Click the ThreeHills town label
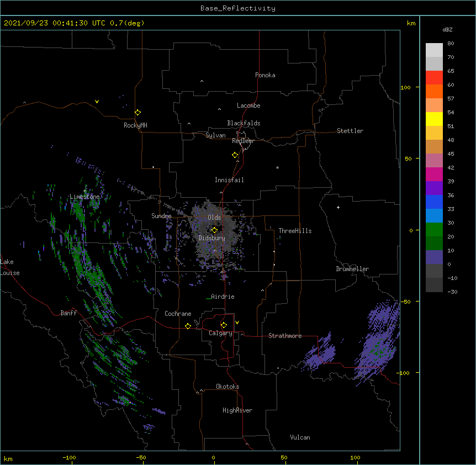Image resolution: width=476 pixels, height=465 pixels. pyautogui.click(x=295, y=231)
